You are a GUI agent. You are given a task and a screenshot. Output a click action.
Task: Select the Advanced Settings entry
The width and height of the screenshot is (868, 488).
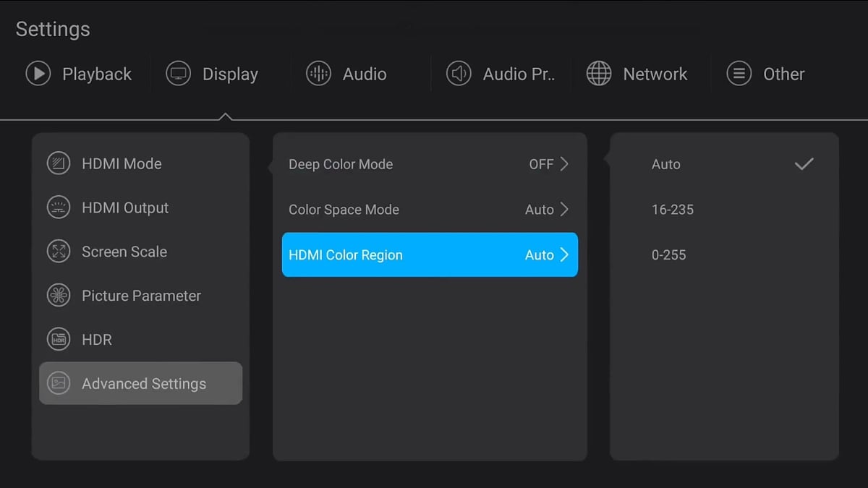point(143,384)
